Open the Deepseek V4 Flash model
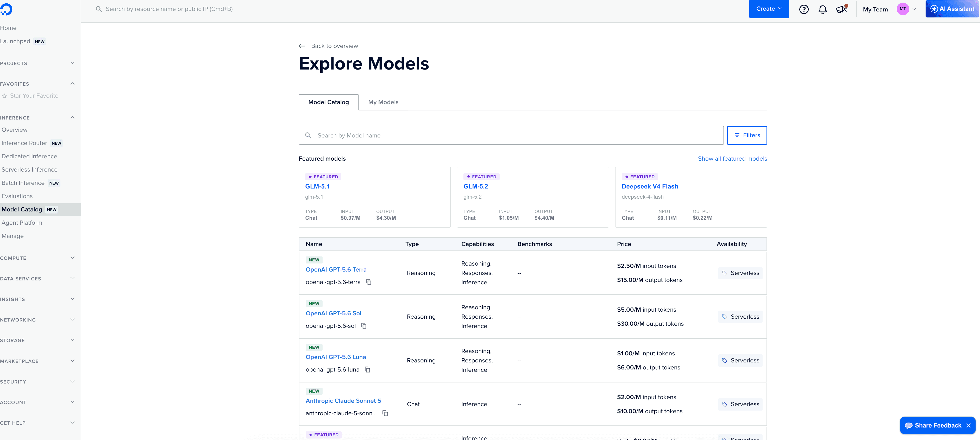The image size is (980, 440). [x=650, y=187]
